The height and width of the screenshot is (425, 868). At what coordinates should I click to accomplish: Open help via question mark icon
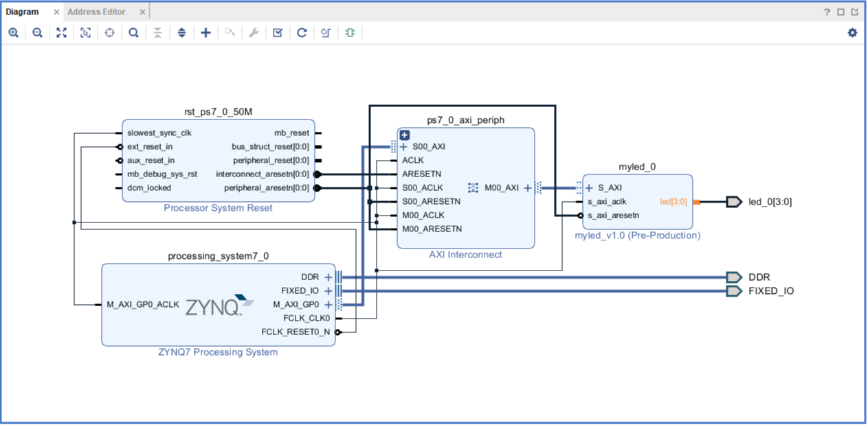[827, 12]
